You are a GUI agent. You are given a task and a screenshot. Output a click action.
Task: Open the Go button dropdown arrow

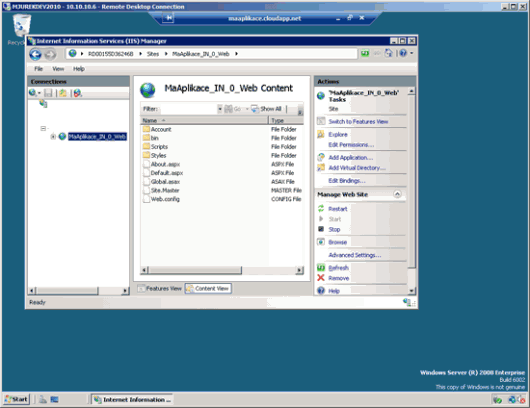click(247, 109)
